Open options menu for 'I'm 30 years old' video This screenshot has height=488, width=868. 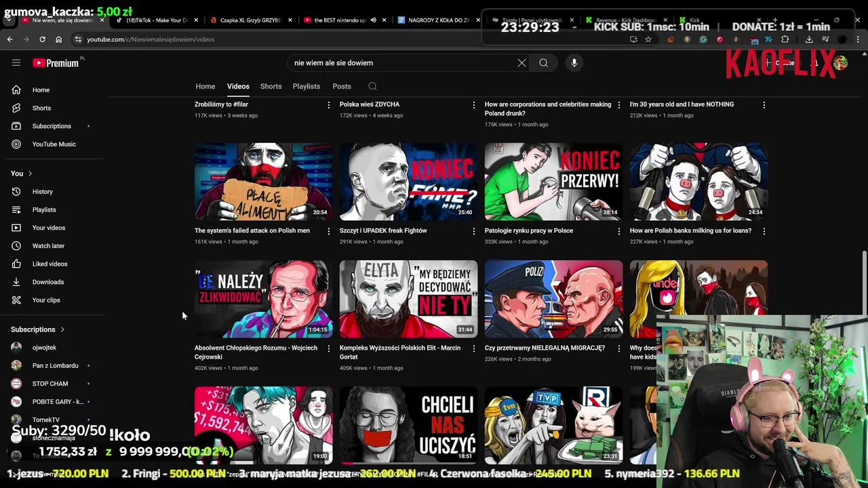click(x=764, y=105)
